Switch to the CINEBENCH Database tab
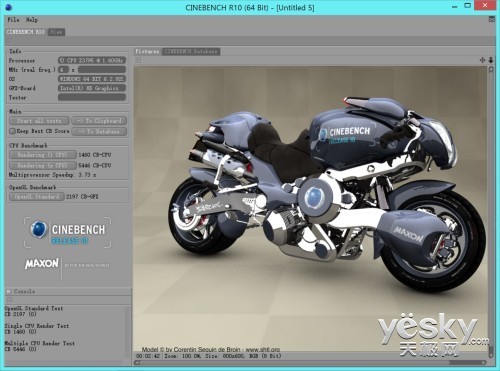 191,52
